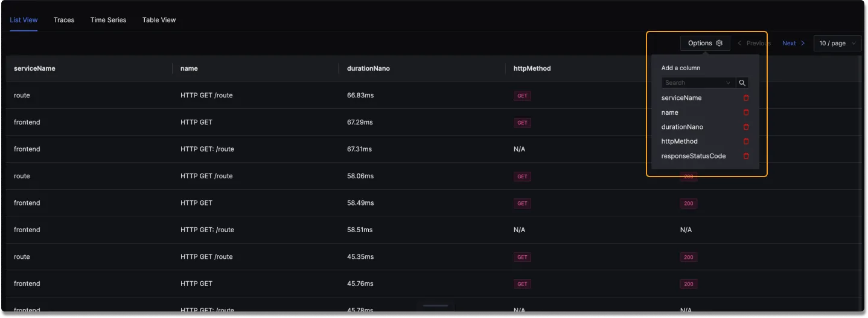Click GET tag in the 66.83ms row

coord(522,96)
